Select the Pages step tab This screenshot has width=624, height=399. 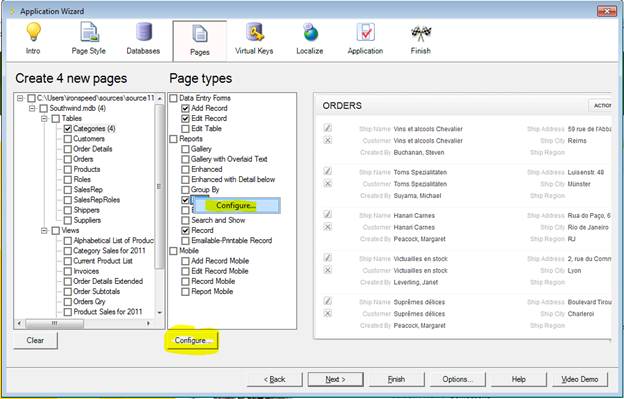pos(200,41)
